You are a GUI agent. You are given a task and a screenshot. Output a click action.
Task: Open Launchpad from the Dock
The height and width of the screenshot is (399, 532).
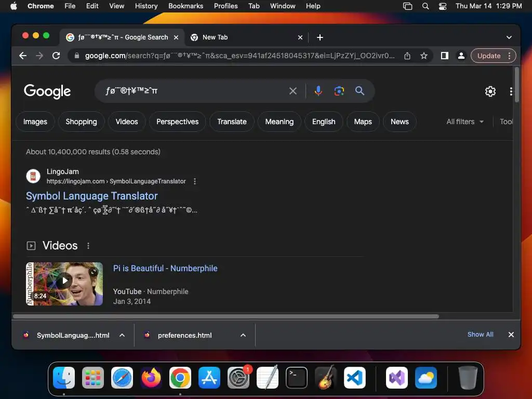coord(93,378)
